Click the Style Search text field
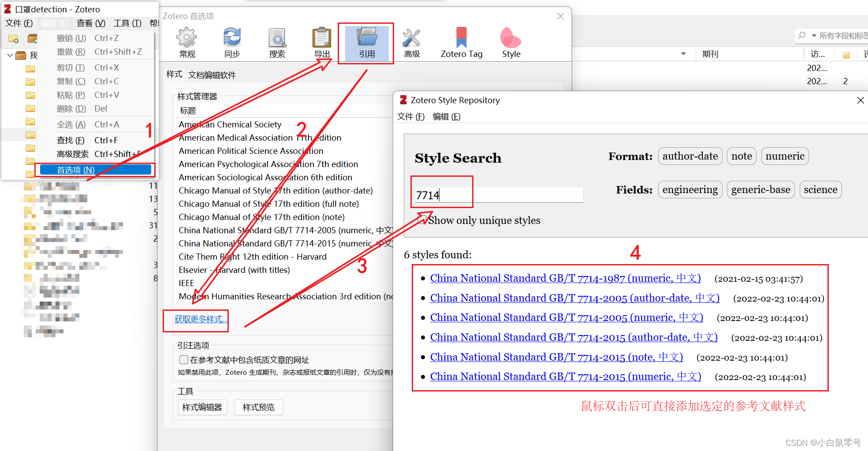The height and width of the screenshot is (451, 868). (x=498, y=195)
